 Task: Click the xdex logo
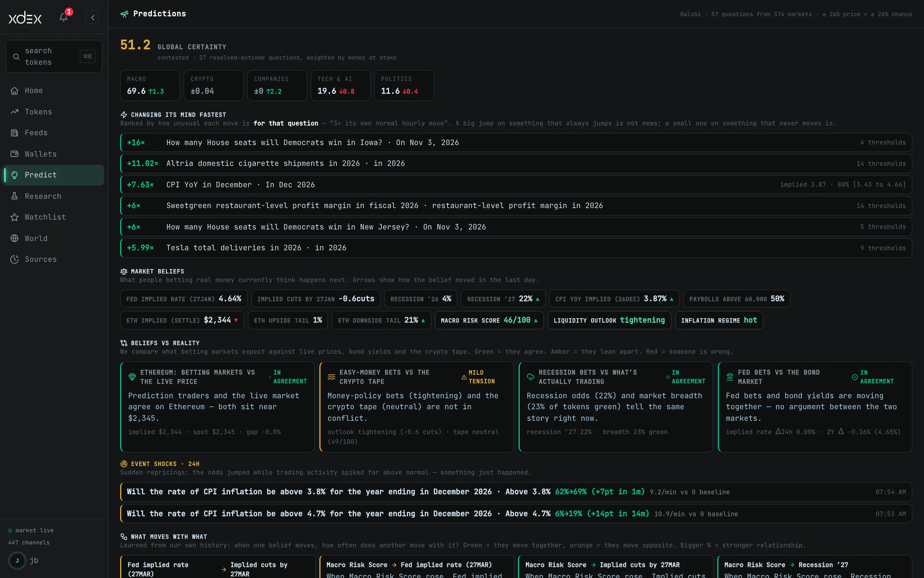25,18
